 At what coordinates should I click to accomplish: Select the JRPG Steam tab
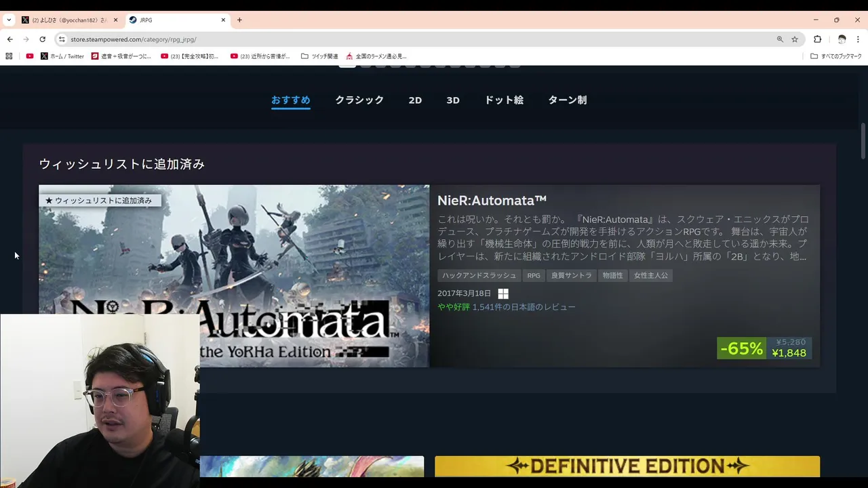point(178,20)
